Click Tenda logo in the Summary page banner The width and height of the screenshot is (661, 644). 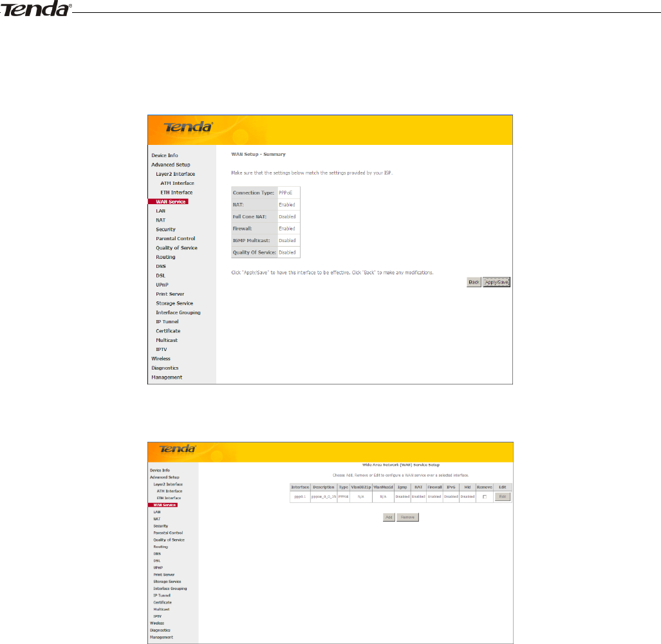[189, 126]
